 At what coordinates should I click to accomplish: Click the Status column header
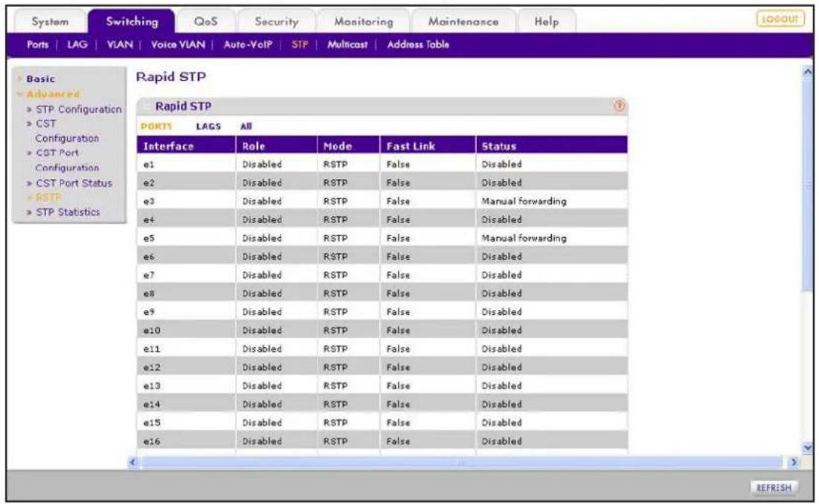pos(552,146)
